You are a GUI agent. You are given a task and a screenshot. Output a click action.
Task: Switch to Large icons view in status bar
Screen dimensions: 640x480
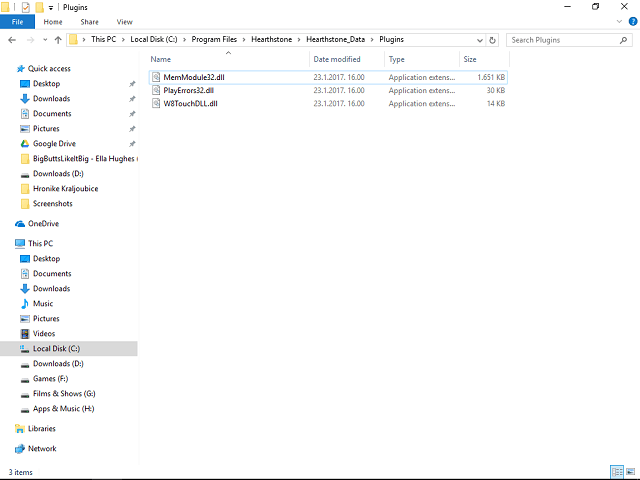click(x=631, y=472)
